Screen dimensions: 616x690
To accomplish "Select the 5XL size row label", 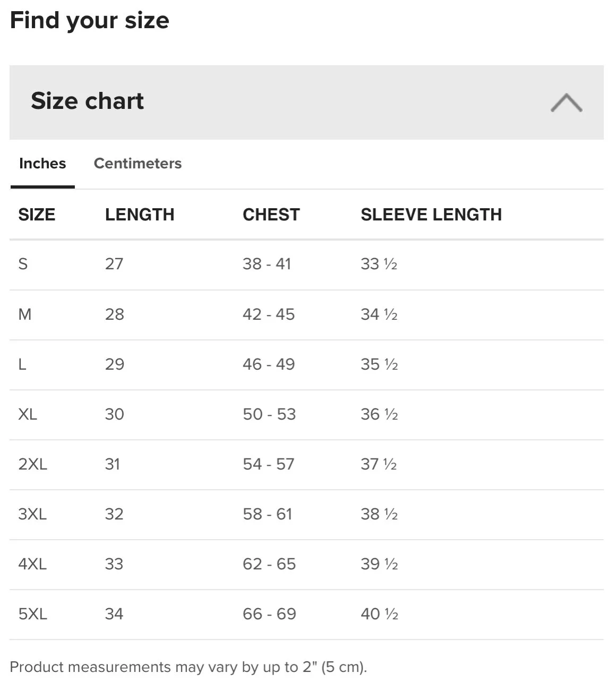I will click(x=33, y=614).
